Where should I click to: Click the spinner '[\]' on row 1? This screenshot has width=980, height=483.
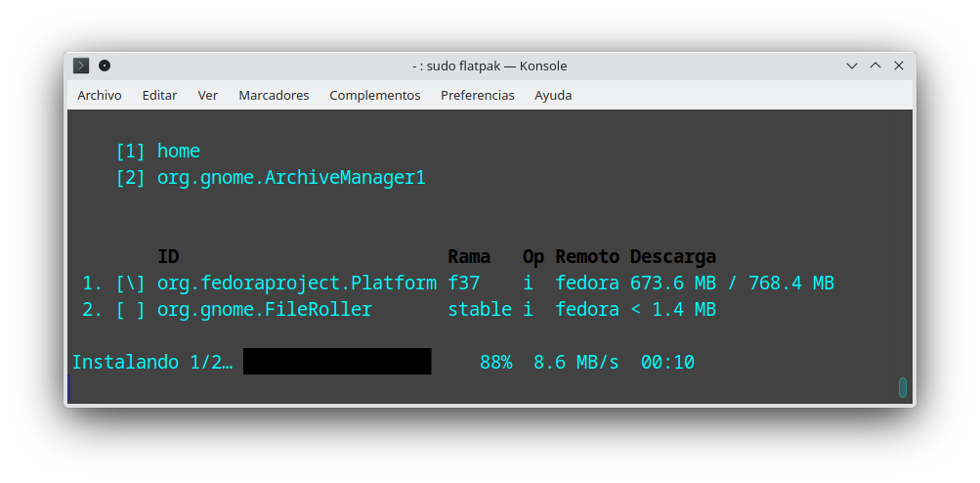[x=131, y=284]
